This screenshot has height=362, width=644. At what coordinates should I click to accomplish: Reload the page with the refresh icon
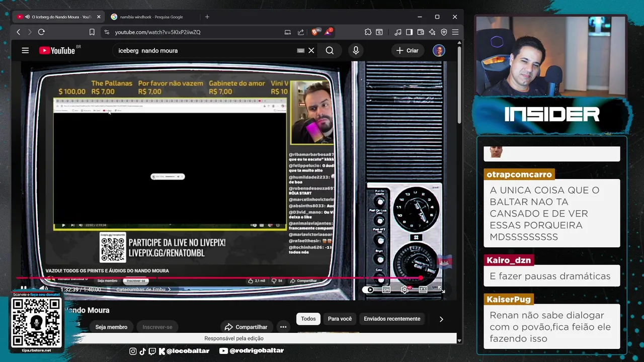tap(41, 32)
